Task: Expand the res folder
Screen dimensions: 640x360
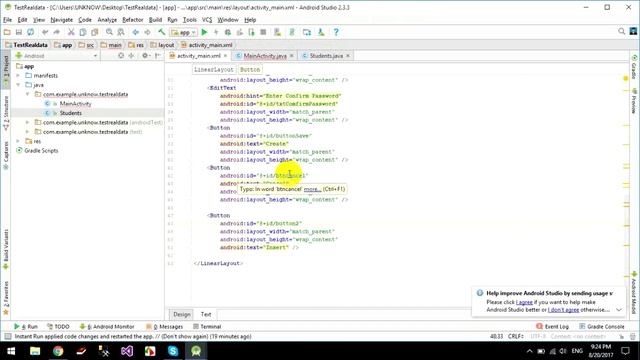Action: (18, 141)
